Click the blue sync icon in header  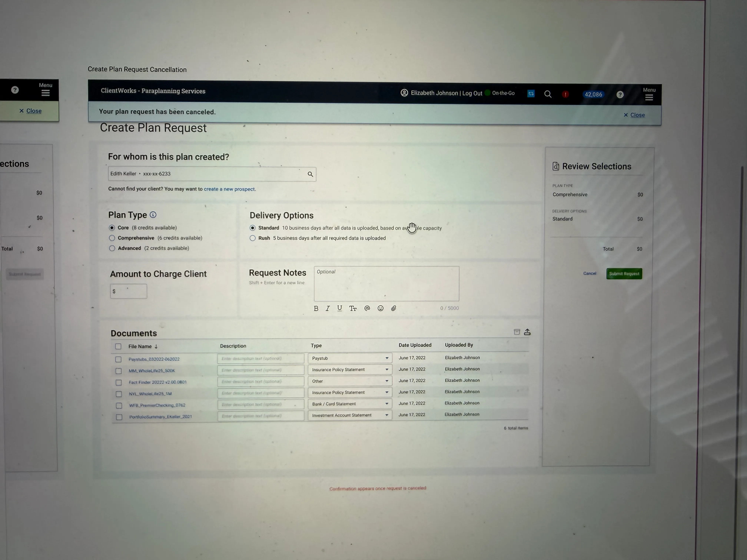pos(531,94)
